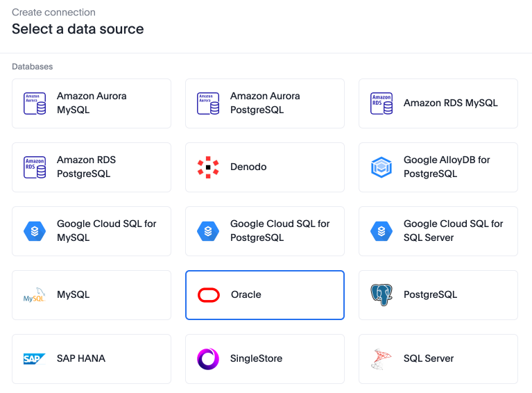Click the PostgreSQL elephant logo
Image resolution: width=532 pixels, height=393 pixels.
pyautogui.click(x=381, y=294)
